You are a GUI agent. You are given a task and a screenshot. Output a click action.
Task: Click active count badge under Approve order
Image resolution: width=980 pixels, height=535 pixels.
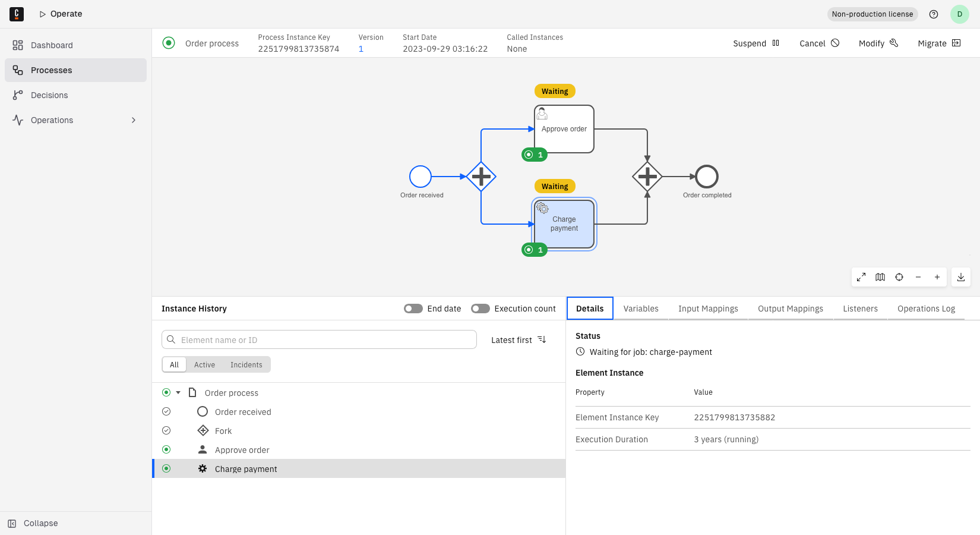535,155
